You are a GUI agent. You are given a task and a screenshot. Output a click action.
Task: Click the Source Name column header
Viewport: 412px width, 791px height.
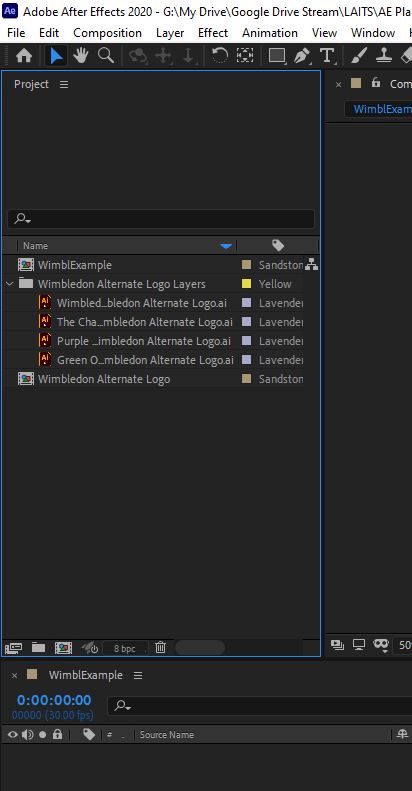166,735
